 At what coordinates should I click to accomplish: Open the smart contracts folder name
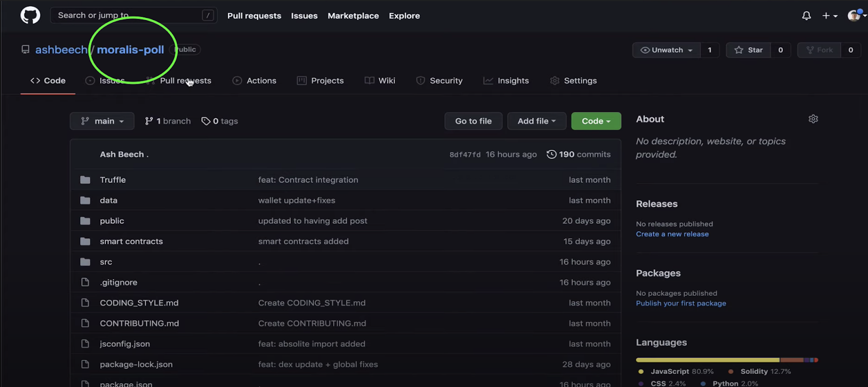(x=131, y=242)
